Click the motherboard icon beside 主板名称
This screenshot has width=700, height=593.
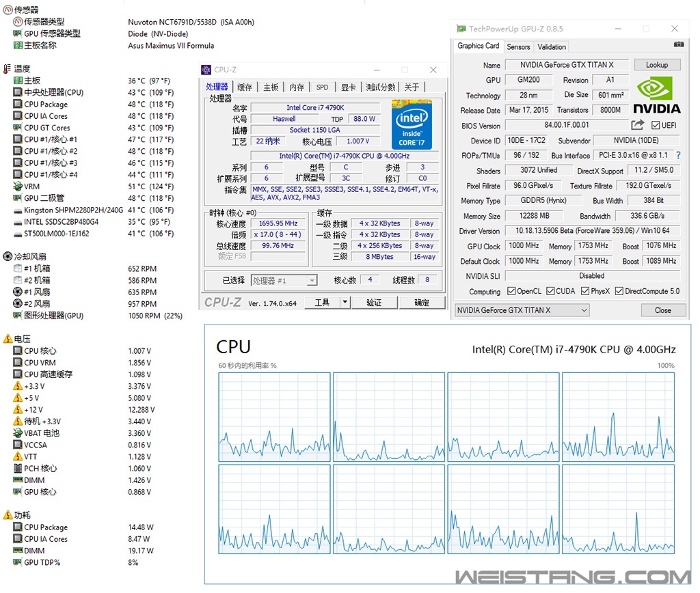coord(18,45)
